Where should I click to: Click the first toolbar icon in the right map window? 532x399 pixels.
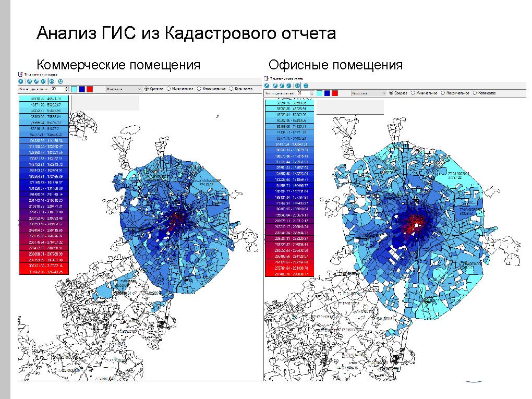point(267,86)
